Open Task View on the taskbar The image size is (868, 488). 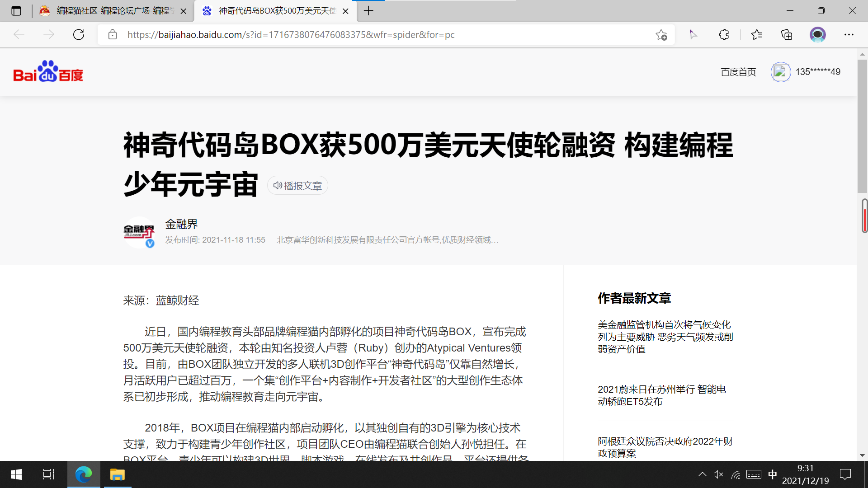[x=49, y=474]
